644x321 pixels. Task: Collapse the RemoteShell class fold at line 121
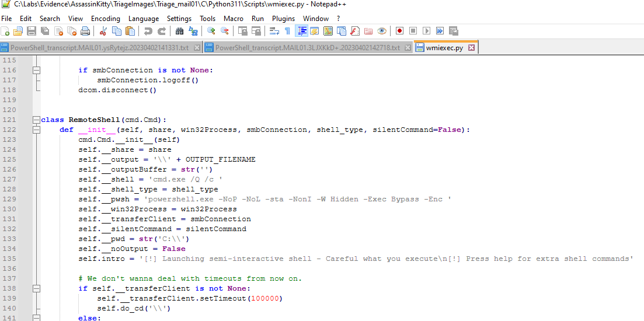pyautogui.click(x=37, y=120)
